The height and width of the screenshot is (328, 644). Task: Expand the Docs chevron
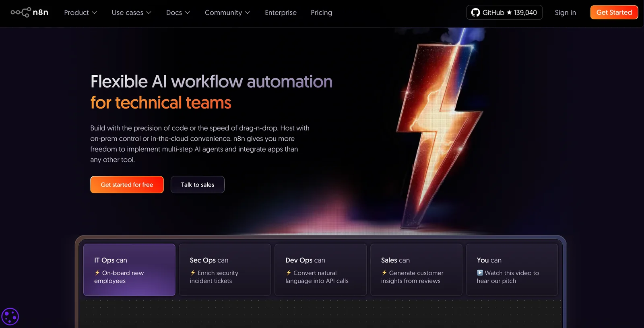tap(188, 13)
